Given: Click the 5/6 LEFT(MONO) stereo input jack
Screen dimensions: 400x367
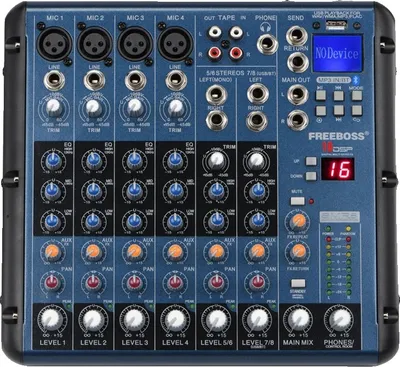Looking at the screenshot, I should click(x=216, y=94).
